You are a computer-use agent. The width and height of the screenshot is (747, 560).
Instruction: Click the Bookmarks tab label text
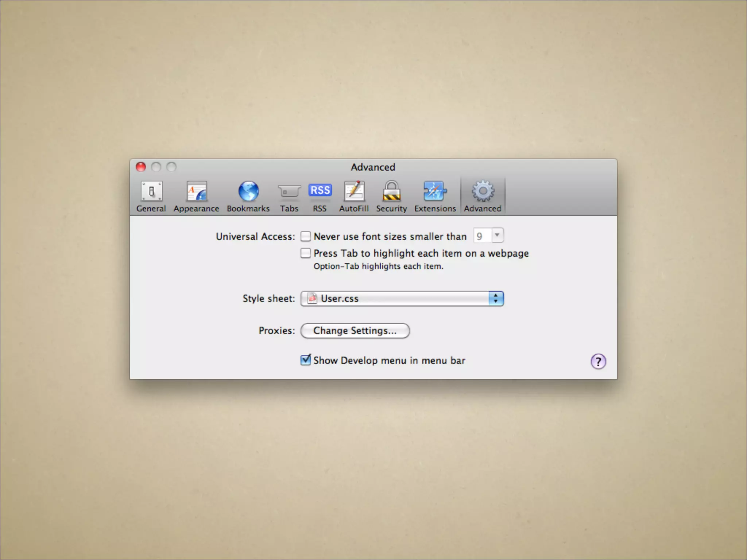[248, 209]
